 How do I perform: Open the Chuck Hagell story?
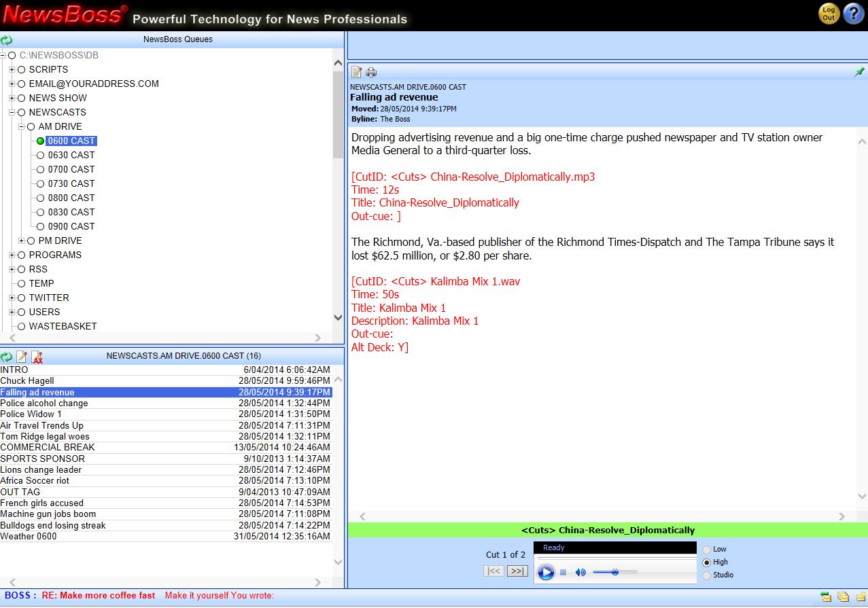[166, 381]
